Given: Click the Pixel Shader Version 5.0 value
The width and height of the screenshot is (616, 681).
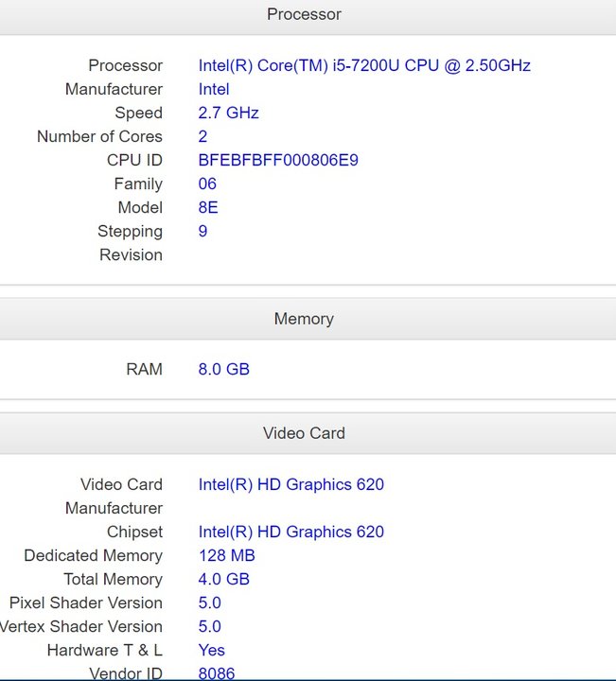Looking at the screenshot, I should (210, 602).
